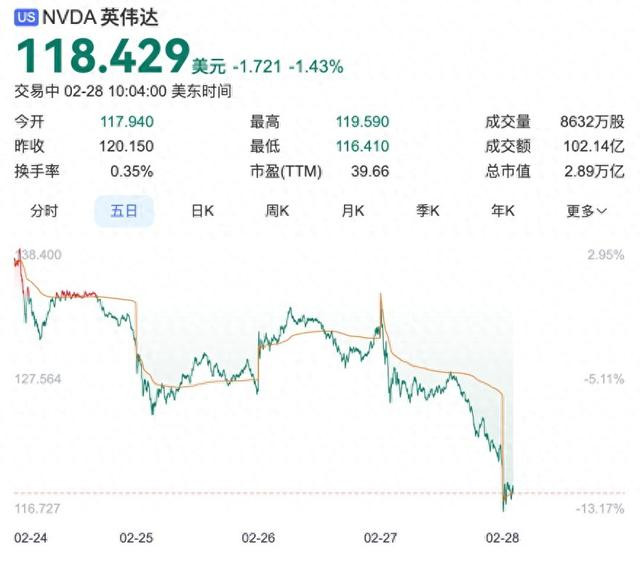
Task: Click the 118.429 current price
Action: (x=103, y=56)
